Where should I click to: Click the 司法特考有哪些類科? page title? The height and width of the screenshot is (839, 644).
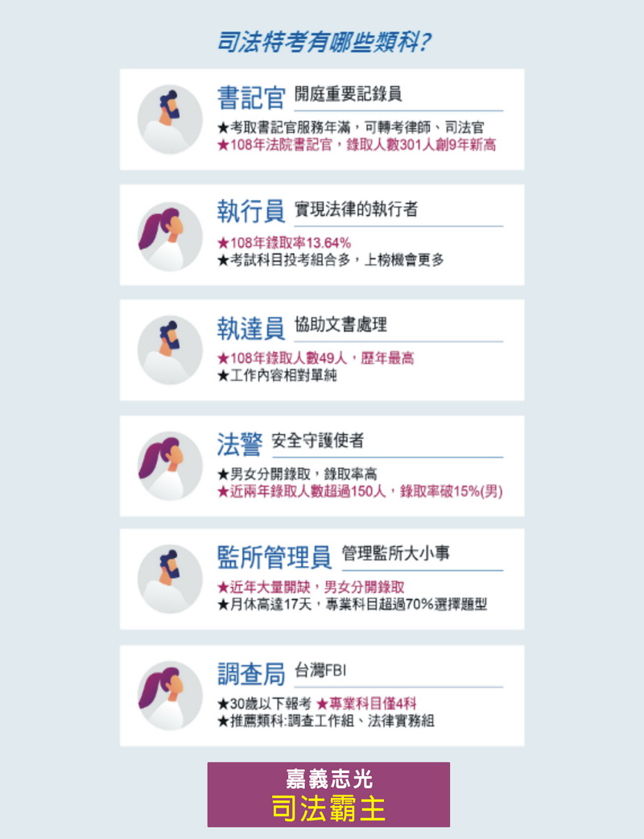pyautogui.click(x=324, y=42)
